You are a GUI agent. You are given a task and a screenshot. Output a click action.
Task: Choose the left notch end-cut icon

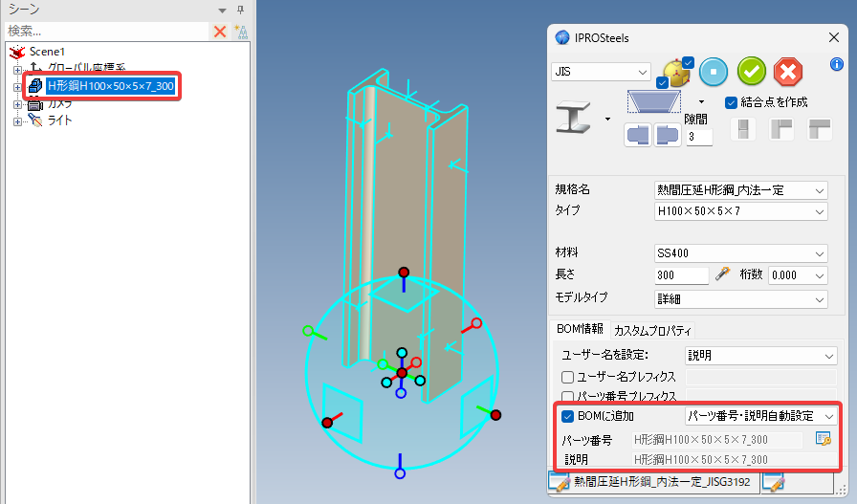tap(638, 135)
